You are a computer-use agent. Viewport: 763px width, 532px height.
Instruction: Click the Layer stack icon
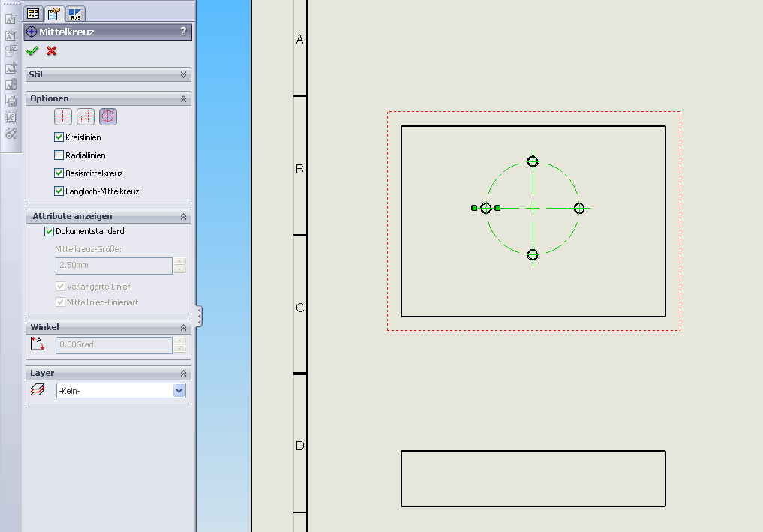(38, 390)
